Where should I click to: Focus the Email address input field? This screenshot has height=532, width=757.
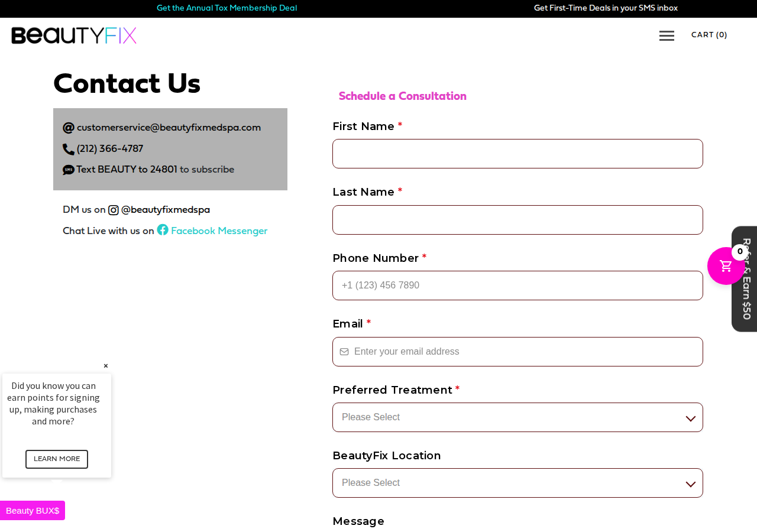[x=517, y=352]
